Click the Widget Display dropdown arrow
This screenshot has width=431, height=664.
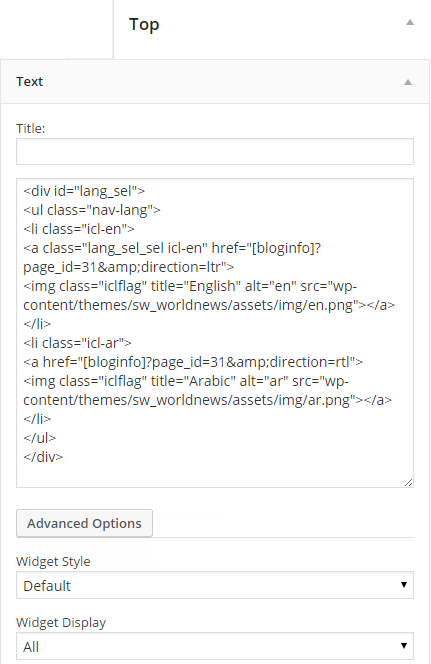point(403,646)
